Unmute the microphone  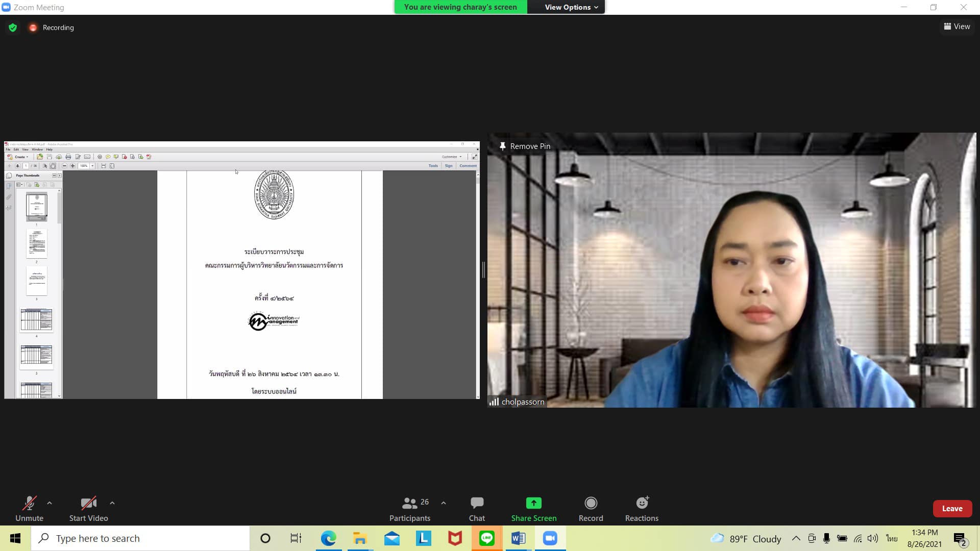(29, 509)
